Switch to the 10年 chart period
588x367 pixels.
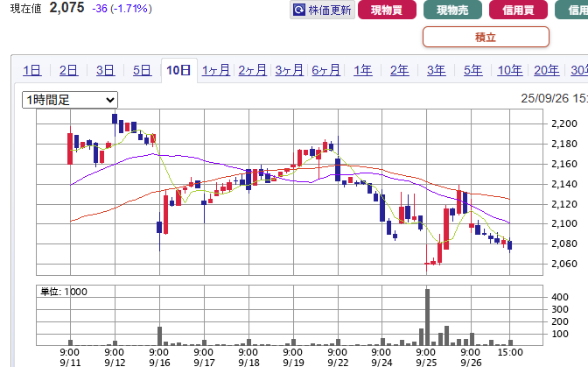coord(510,70)
